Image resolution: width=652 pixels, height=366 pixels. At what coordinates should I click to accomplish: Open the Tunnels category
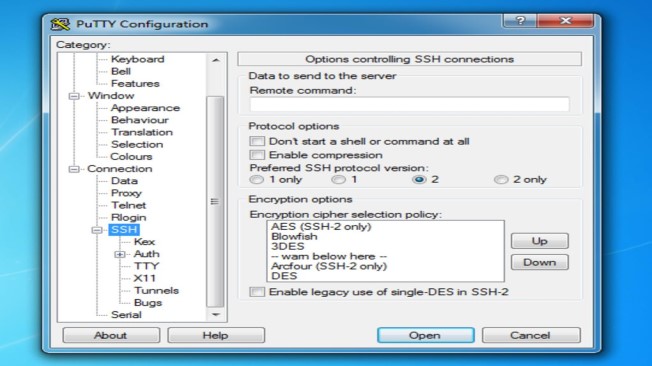(156, 290)
